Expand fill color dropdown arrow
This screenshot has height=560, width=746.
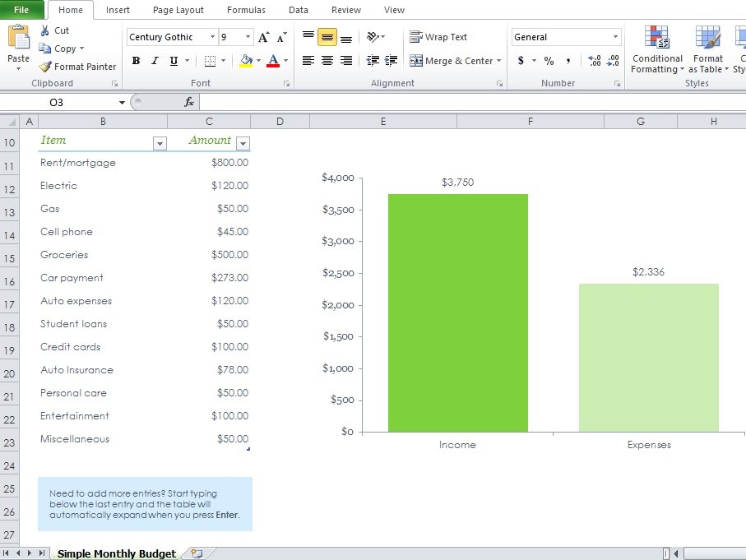[259, 60]
